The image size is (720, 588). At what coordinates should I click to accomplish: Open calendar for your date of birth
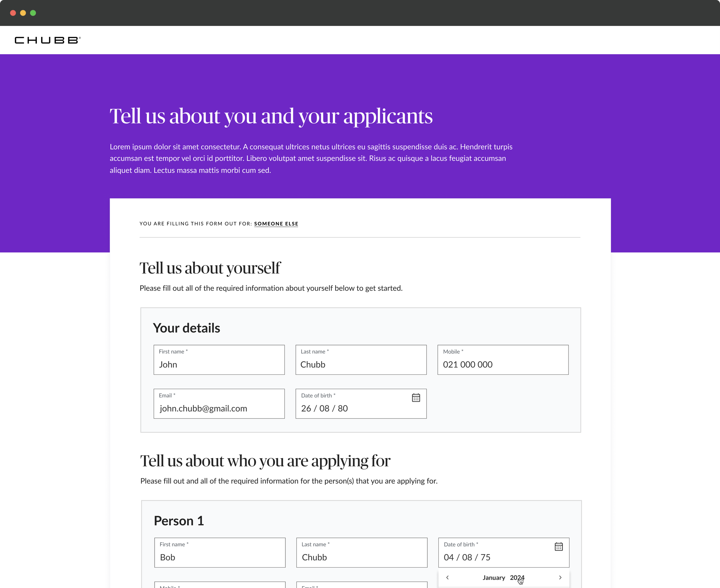click(x=416, y=398)
